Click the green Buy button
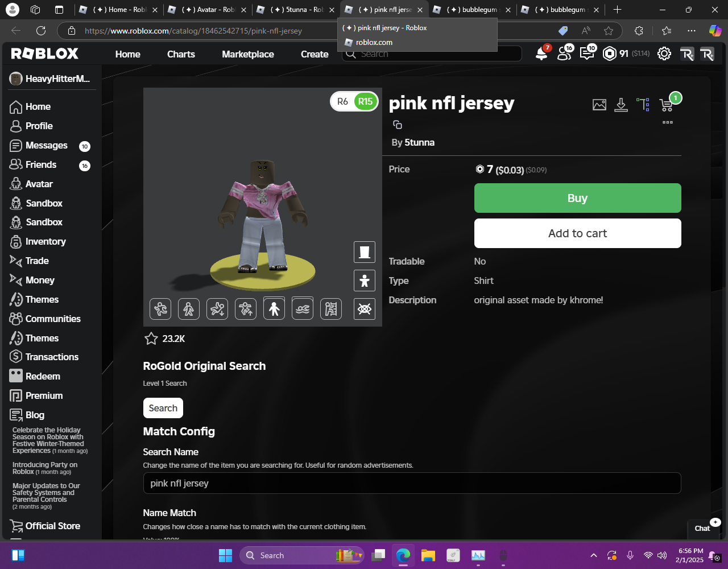 [577, 198]
